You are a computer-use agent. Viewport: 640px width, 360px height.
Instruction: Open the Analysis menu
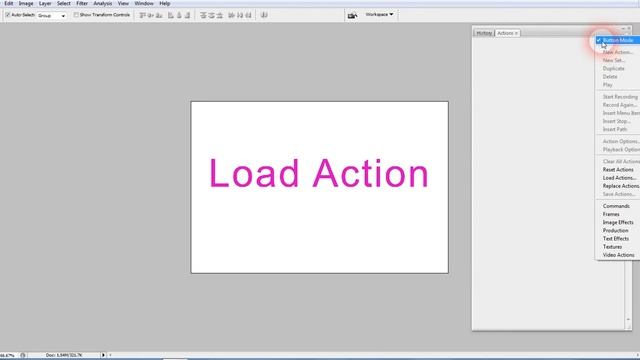[x=102, y=3]
